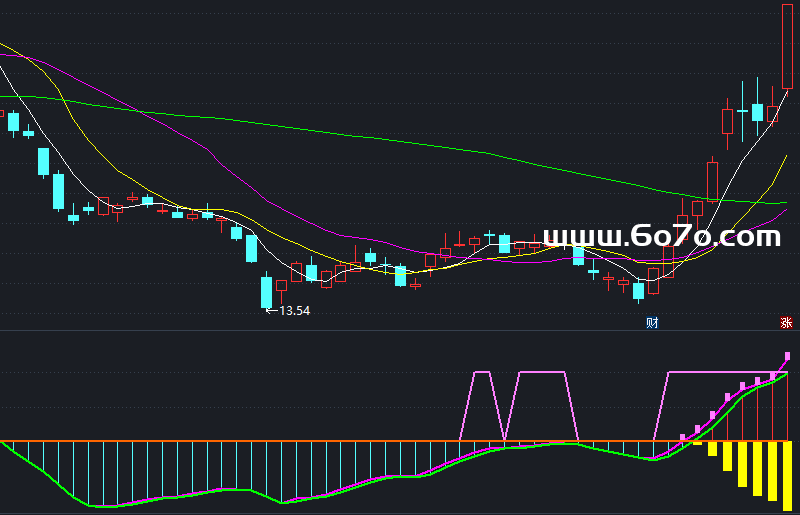Click the red 涨 limit-up marker icon
The image size is (800, 515).
tap(786, 323)
